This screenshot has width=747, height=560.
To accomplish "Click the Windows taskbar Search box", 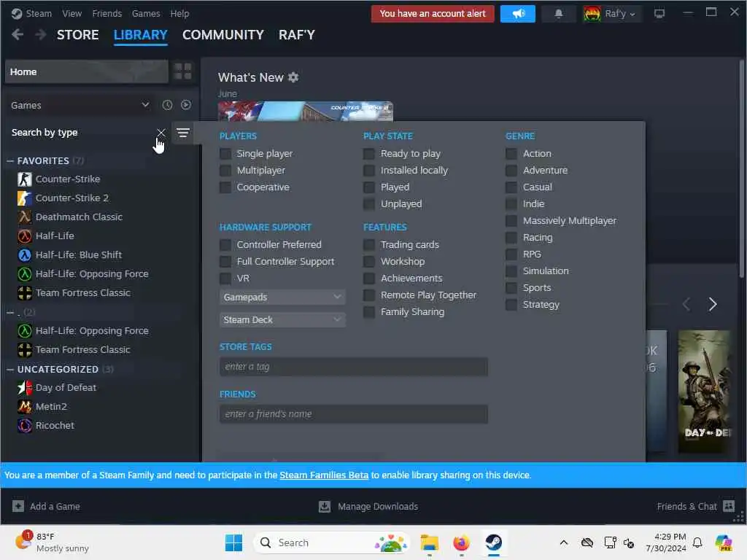I will pyautogui.click(x=332, y=542).
